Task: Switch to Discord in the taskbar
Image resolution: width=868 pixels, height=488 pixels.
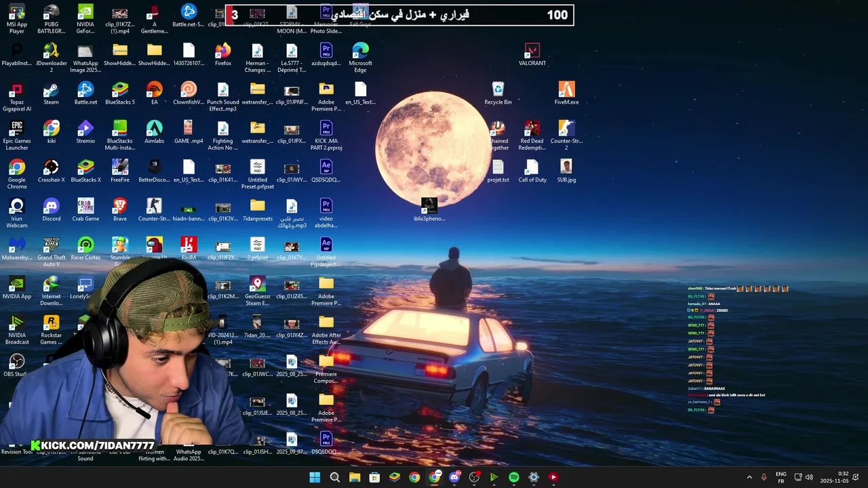Action: pos(454,477)
